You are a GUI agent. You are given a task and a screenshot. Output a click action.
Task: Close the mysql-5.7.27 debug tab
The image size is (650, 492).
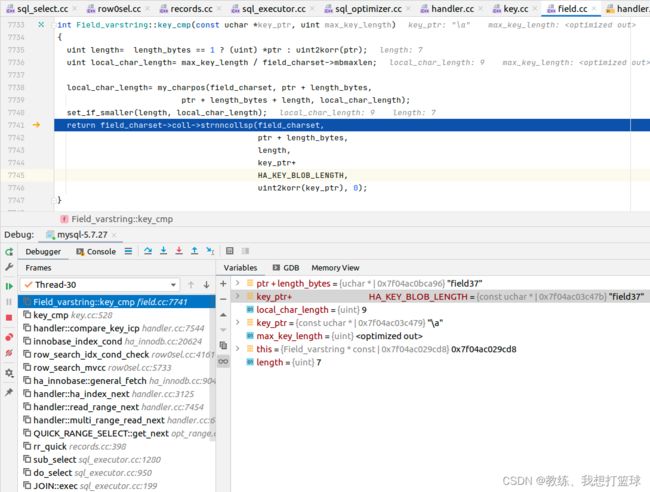(114, 235)
